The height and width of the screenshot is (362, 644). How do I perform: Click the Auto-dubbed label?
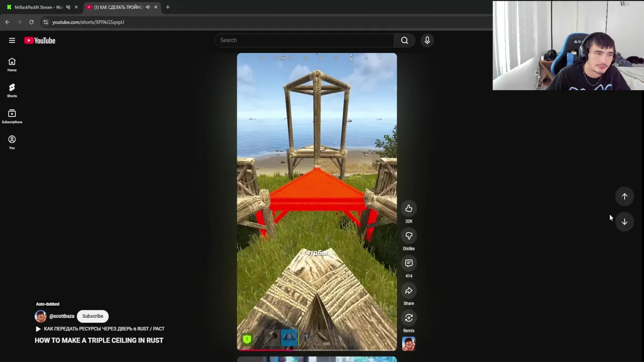coord(47,304)
